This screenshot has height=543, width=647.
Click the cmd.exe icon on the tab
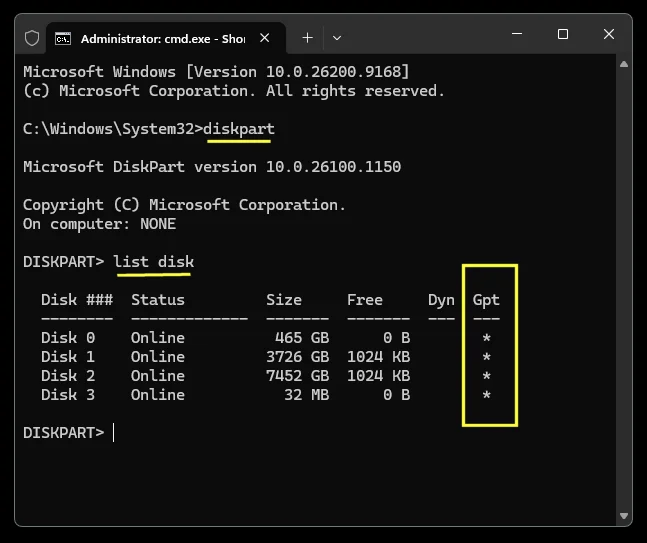pos(63,38)
